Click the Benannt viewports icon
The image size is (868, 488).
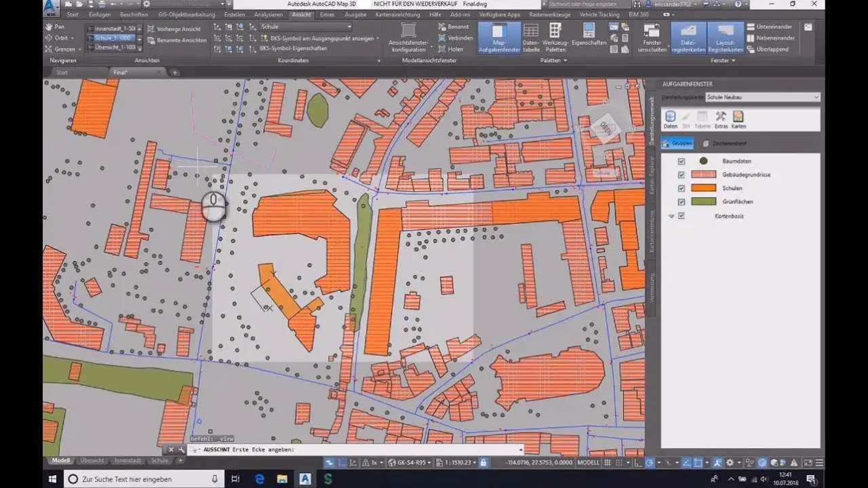(454, 27)
